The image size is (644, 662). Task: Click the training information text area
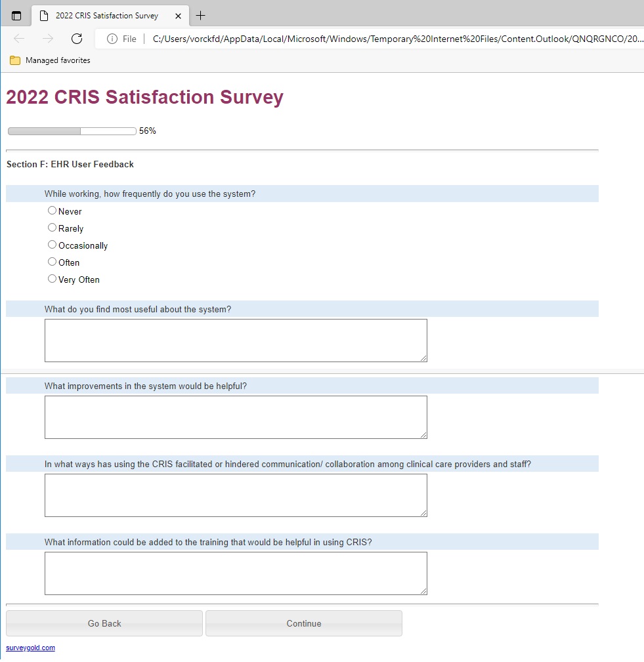(x=236, y=573)
